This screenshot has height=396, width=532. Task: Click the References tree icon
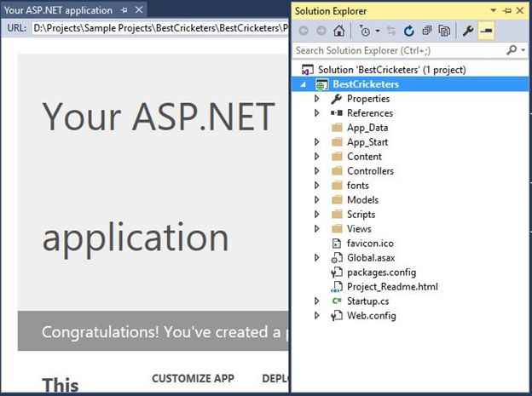coord(337,113)
